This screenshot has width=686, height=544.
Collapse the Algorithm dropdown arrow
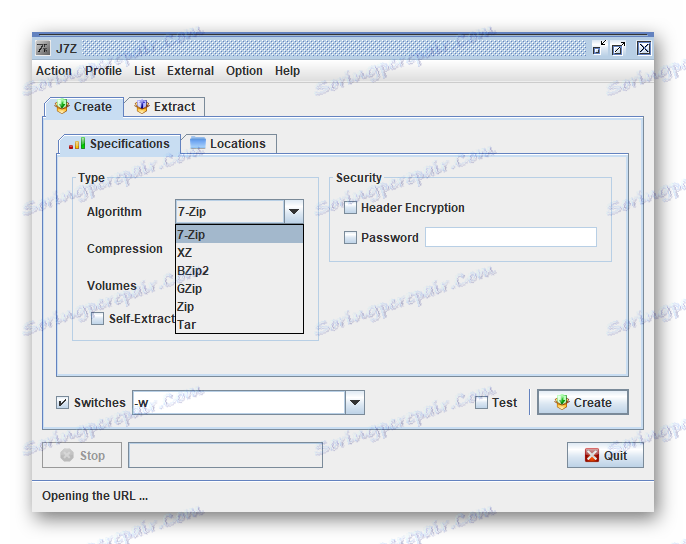coord(294,212)
